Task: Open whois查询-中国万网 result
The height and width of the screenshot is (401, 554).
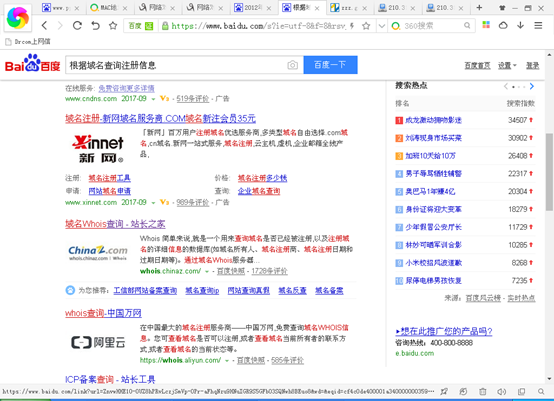Action: pyautogui.click(x=103, y=313)
